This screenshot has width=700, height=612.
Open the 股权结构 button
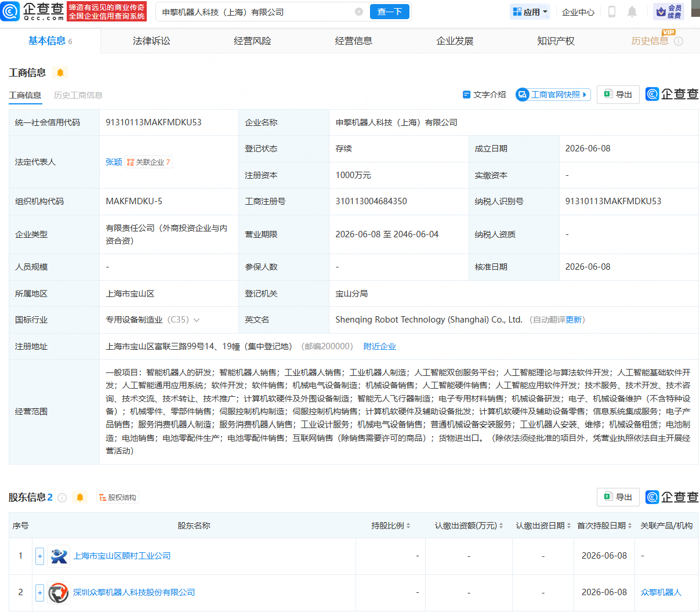tap(118, 498)
